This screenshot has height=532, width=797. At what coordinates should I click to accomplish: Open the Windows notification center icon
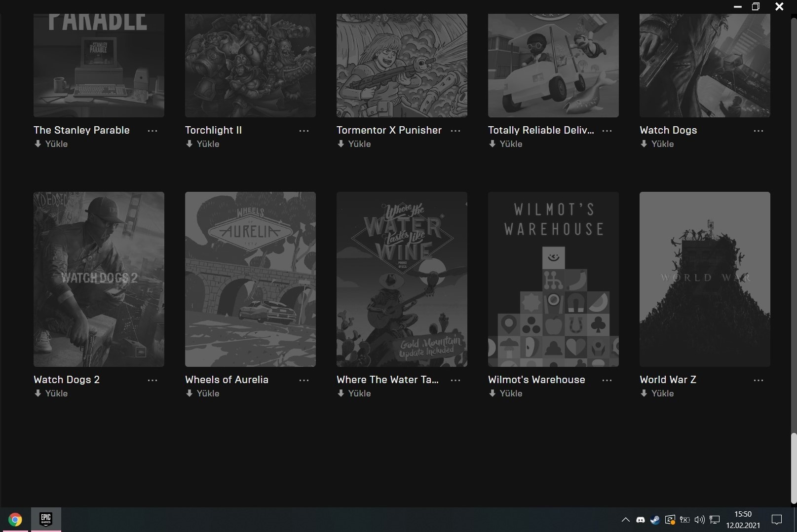pyautogui.click(x=777, y=520)
